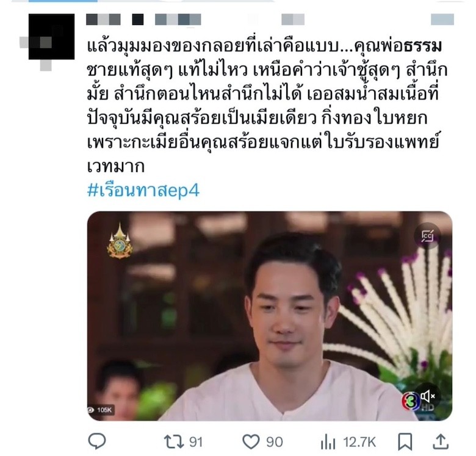Click the 91 repost count number
476x456 pixels.
(196, 442)
